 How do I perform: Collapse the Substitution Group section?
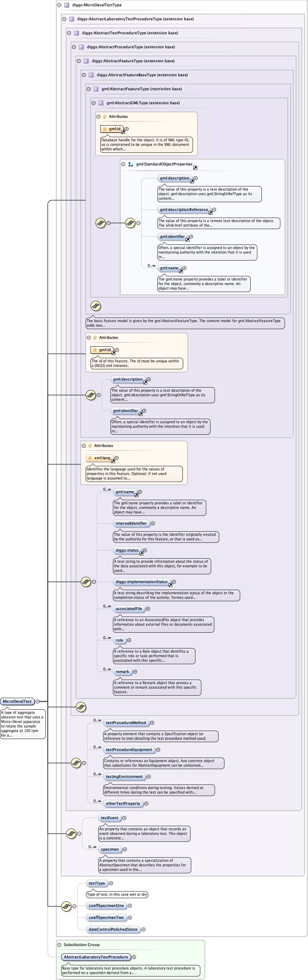pos(59,945)
